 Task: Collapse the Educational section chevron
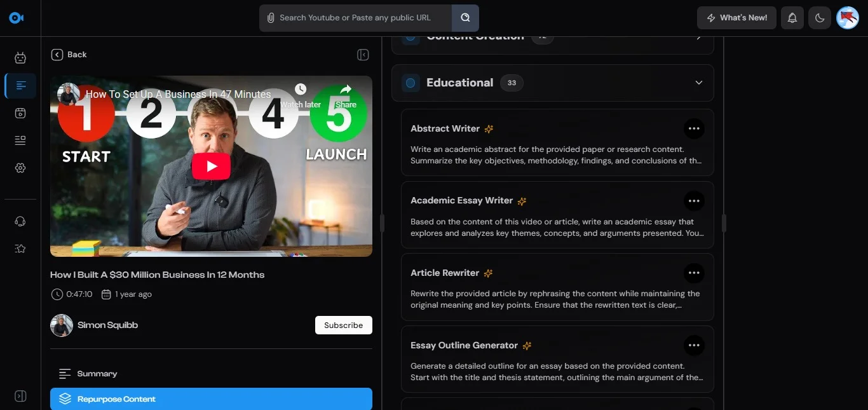699,83
